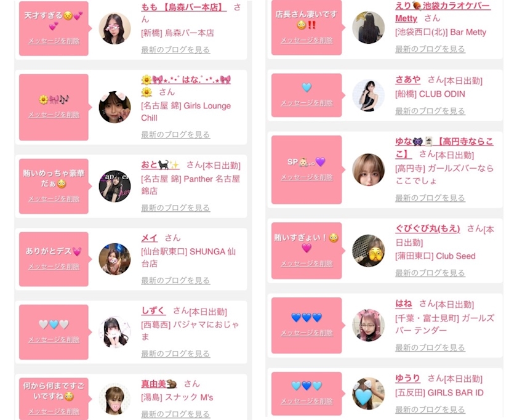Open ゆうり GIRLS BAR ID profile link

[x=408, y=378]
